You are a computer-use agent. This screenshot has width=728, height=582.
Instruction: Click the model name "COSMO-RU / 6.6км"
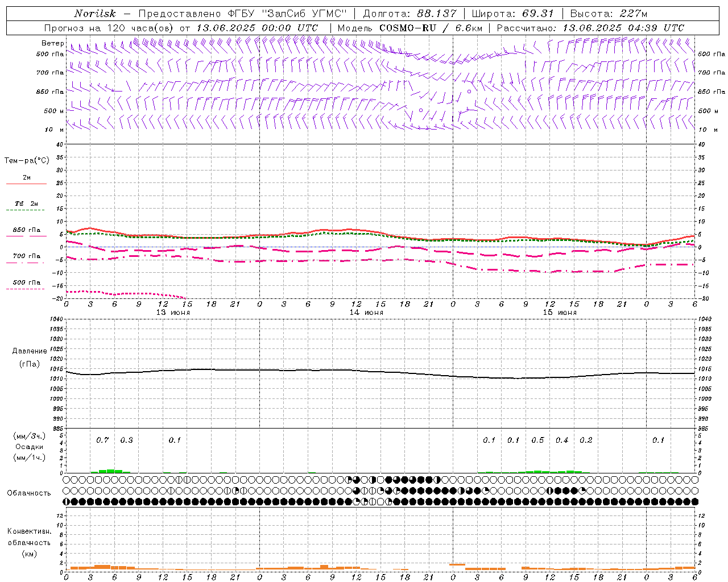click(x=431, y=28)
